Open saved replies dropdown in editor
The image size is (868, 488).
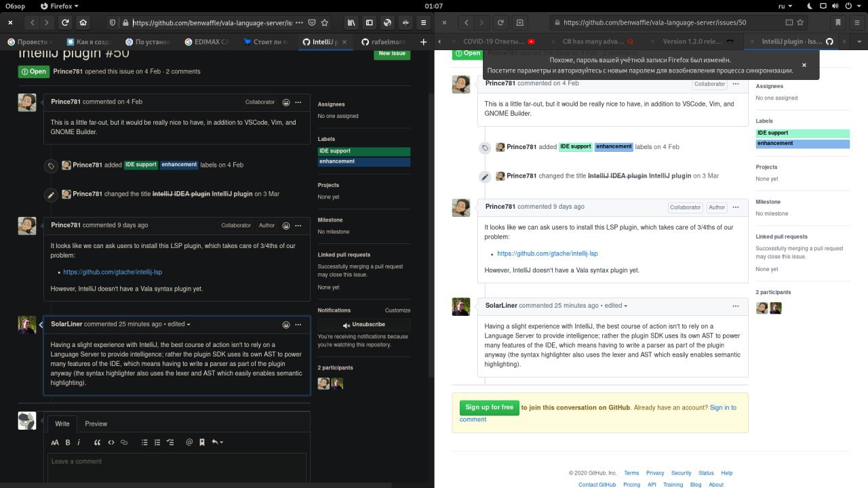tap(217, 443)
